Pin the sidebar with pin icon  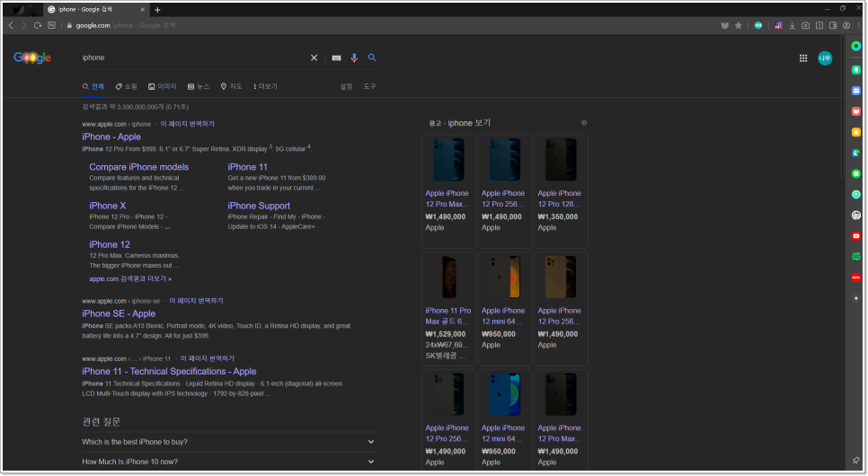(x=855, y=461)
